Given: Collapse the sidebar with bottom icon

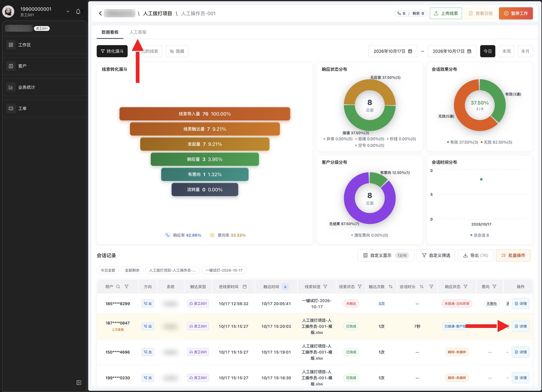Looking at the screenshot, I should pos(79,383).
